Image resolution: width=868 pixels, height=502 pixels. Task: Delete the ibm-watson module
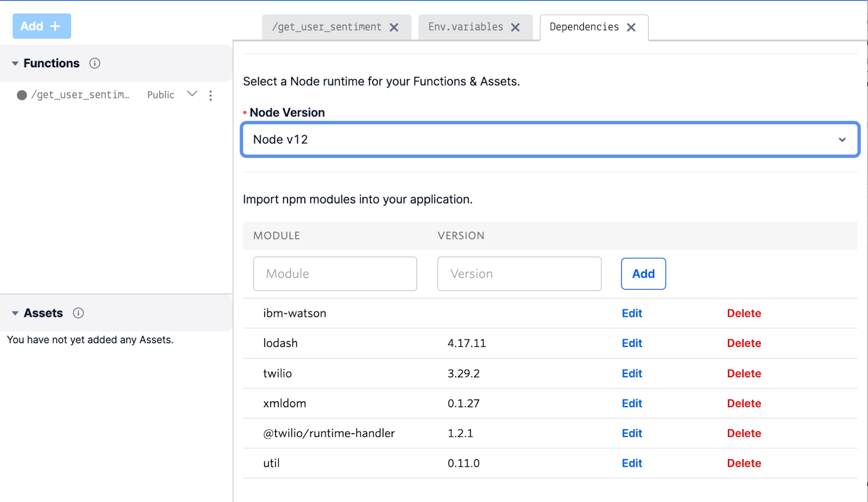tap(744, 313)
